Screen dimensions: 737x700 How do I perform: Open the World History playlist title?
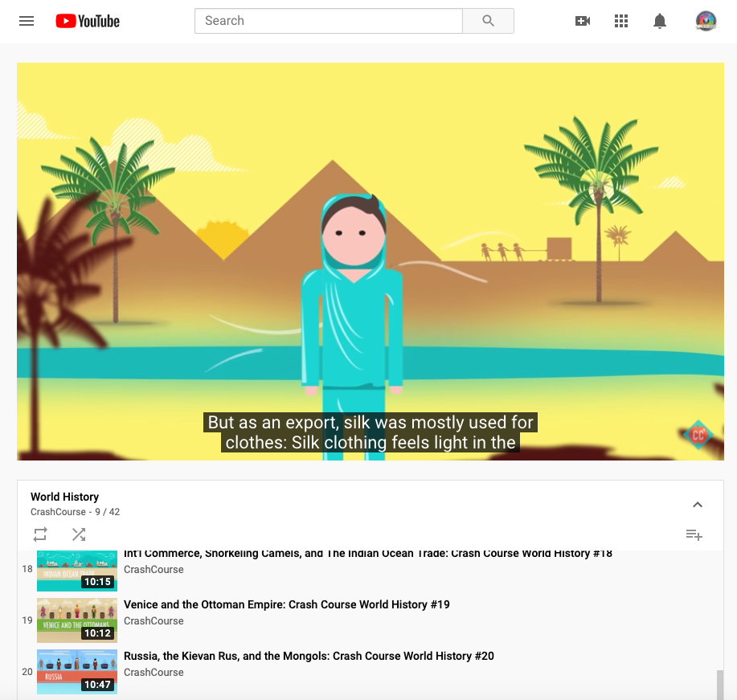click(x=64, y=497)
